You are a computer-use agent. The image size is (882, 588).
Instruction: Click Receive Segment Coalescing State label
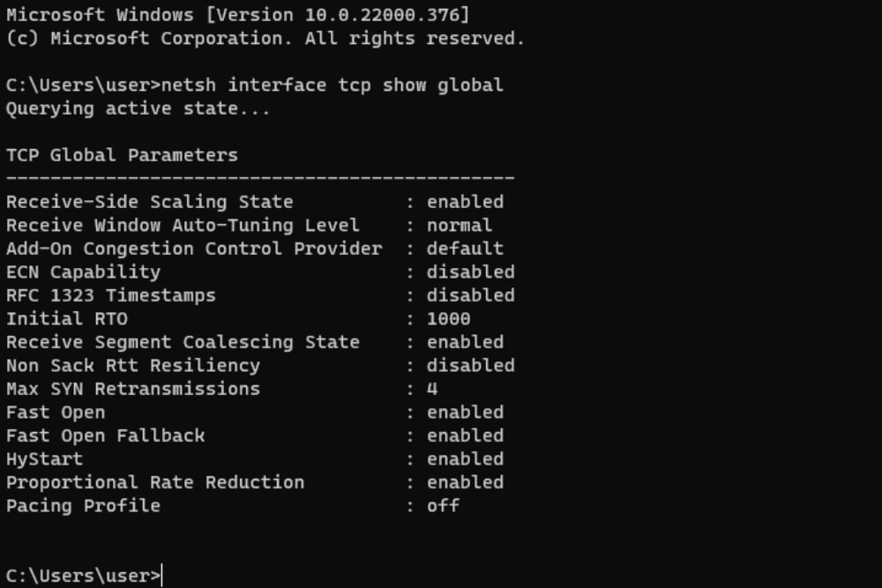(183, 342)
